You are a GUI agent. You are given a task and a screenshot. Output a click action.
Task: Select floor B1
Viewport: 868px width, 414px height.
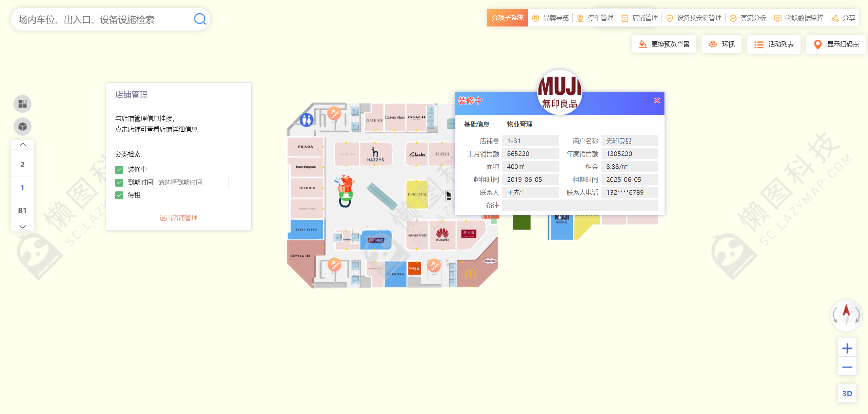click(x=22, y=210)
